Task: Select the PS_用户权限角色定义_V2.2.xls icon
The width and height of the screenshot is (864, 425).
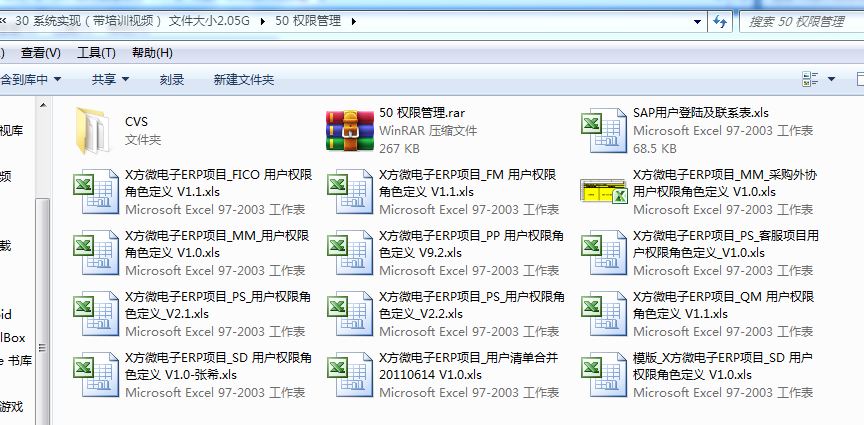Action: (x=350, y=314)
